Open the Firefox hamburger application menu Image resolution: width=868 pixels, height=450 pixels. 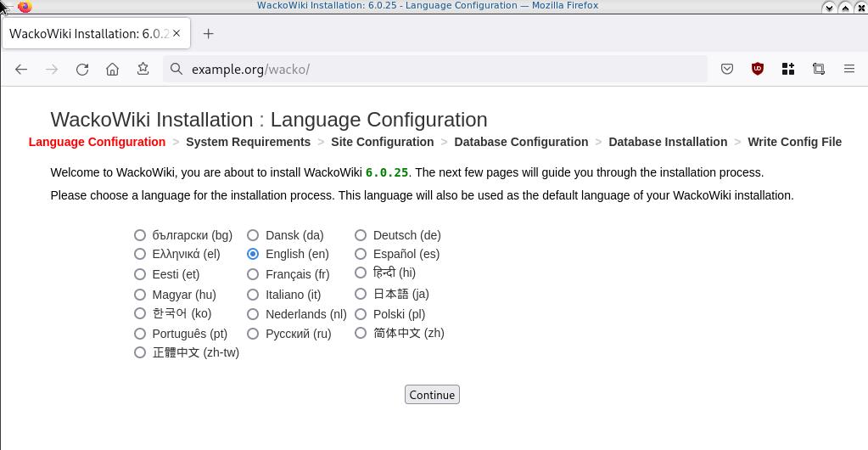click(848, 70)
